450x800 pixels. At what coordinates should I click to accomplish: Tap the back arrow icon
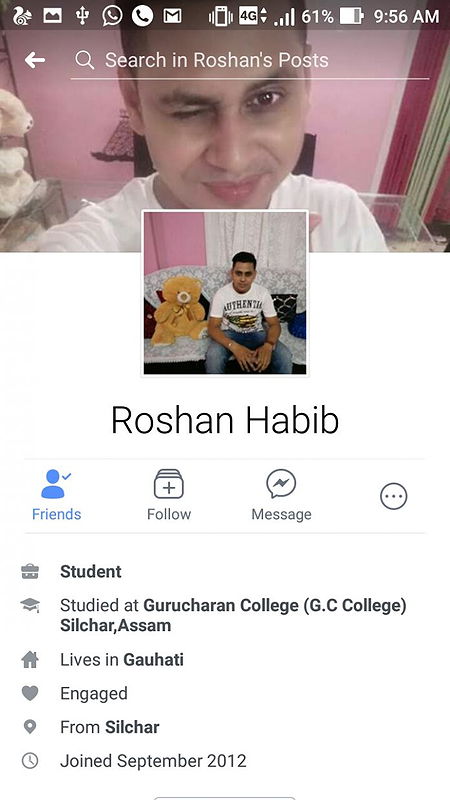click(35, 60)
